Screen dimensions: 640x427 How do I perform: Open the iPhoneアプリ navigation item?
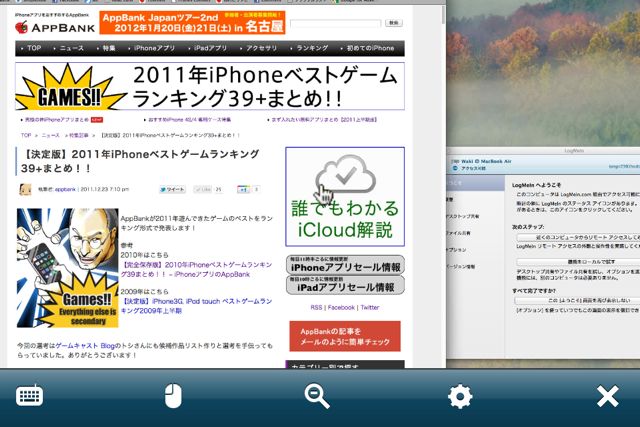click(x=154, y=48)
